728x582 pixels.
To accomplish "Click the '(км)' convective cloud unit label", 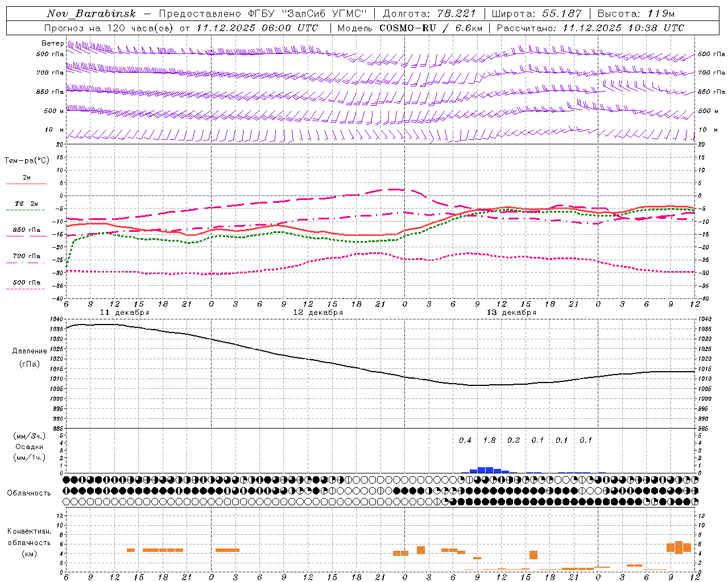I will coord(30,554).
